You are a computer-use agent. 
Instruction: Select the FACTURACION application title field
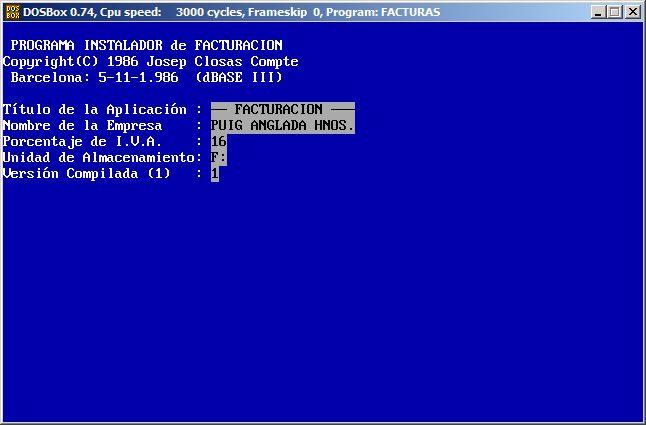[x=283, y=109]
